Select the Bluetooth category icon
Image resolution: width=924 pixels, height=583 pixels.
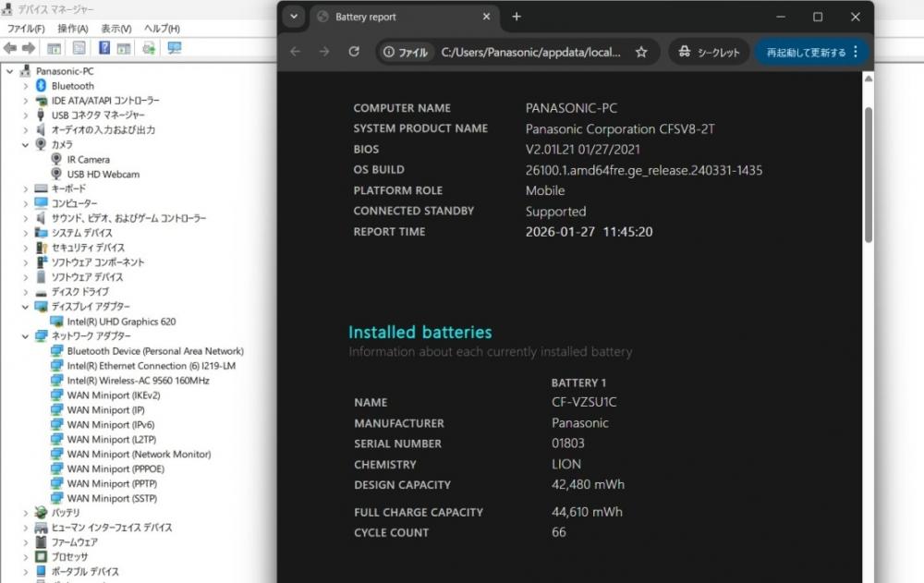(x=41, y=86)
